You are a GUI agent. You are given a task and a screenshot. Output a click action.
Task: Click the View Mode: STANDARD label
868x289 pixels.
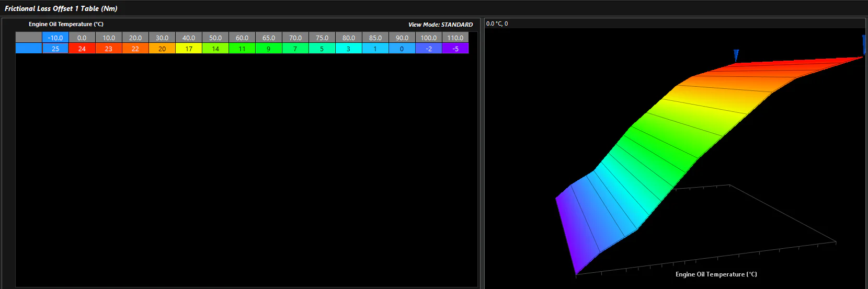click(x=440, y=25)
